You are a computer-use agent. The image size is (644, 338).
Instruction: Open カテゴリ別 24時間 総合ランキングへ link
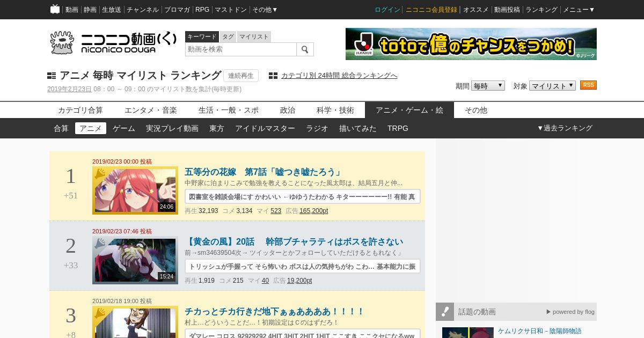click(x=339, y=76)
